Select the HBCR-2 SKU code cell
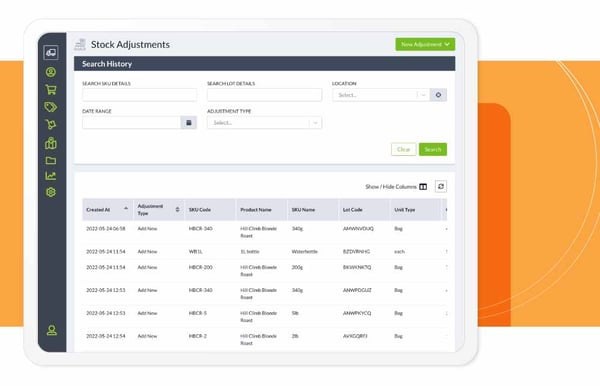Viewport: 600px width, 386px height. [x=197, y=336]
